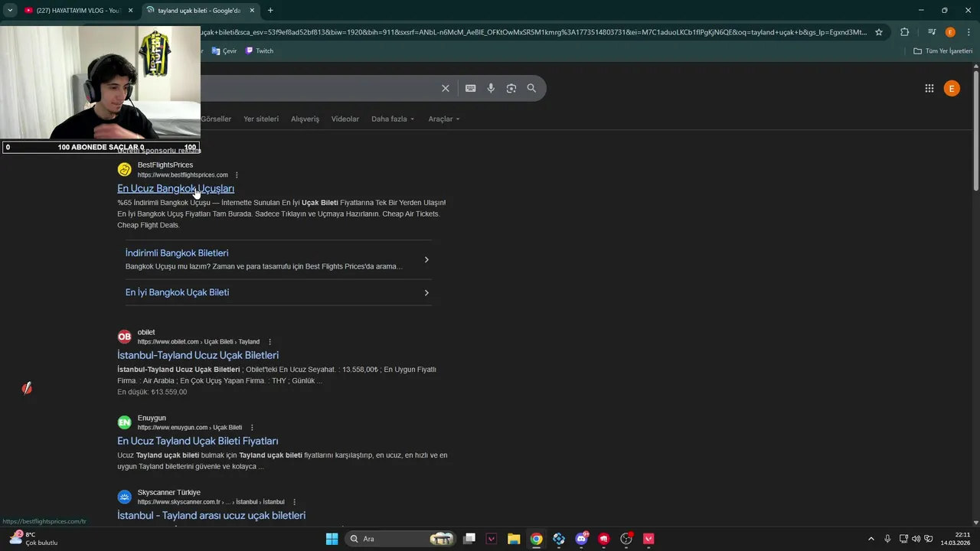The image size is (980, 551).
Task: Open the weather widget showing 8°C
Action: click(32, 539)
